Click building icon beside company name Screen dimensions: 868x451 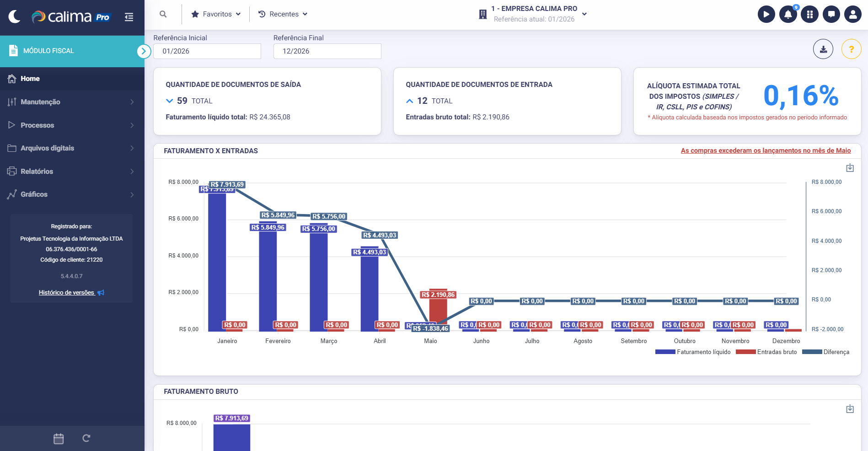click(x=483, y=14)
